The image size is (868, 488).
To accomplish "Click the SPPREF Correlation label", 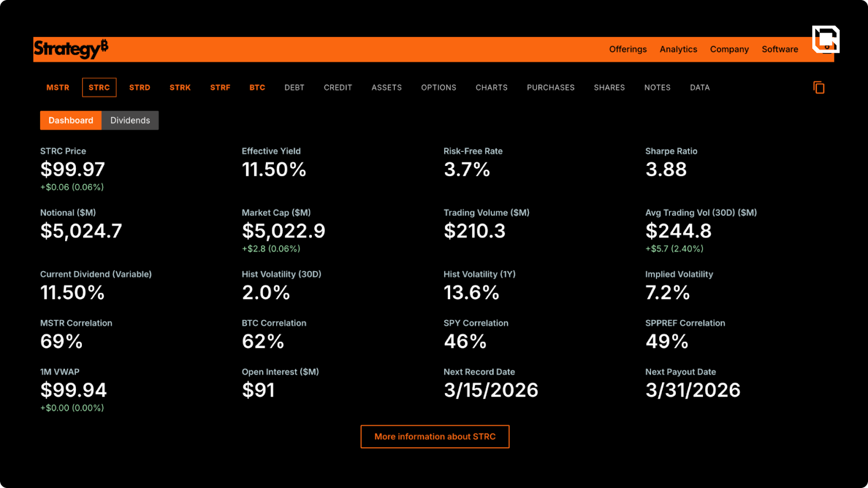I will click(x=685, y=323).
